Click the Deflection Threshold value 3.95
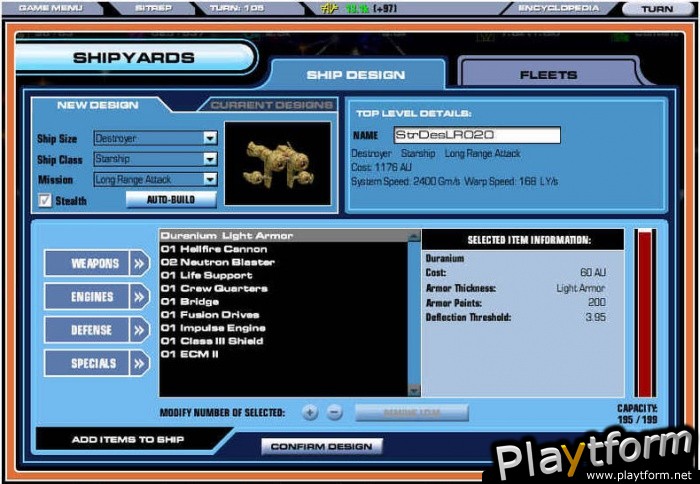This screenshot has height=484, width=700. point(596,317)
